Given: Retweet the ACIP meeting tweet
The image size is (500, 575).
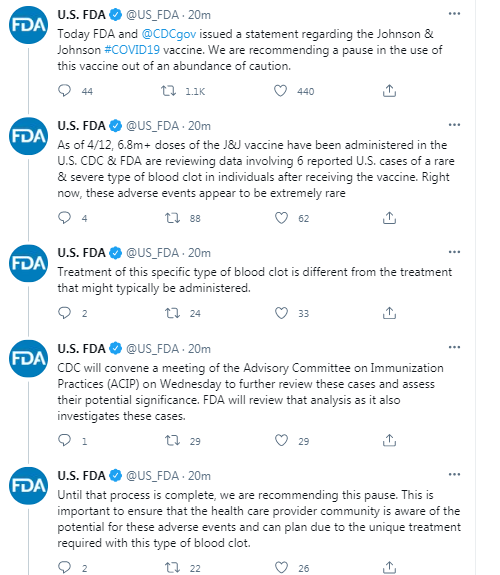Looking at the screenshot, I should point(172,440).
